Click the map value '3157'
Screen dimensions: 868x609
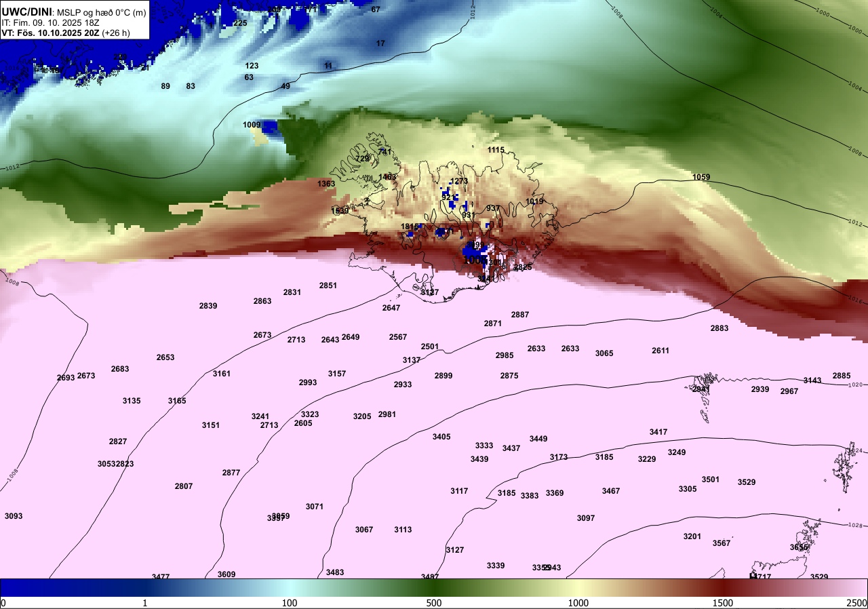pyautogui.click(x=337, y=374)
